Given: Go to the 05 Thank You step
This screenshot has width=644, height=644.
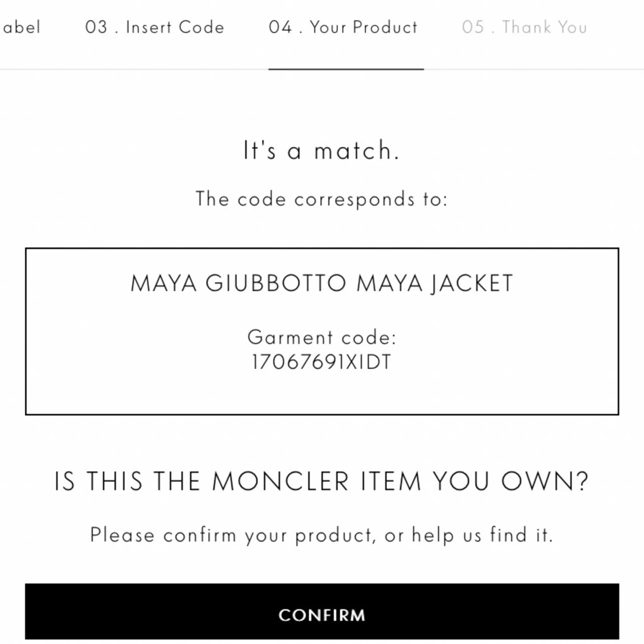Looking at the screenshot, I should coord(525,27).
